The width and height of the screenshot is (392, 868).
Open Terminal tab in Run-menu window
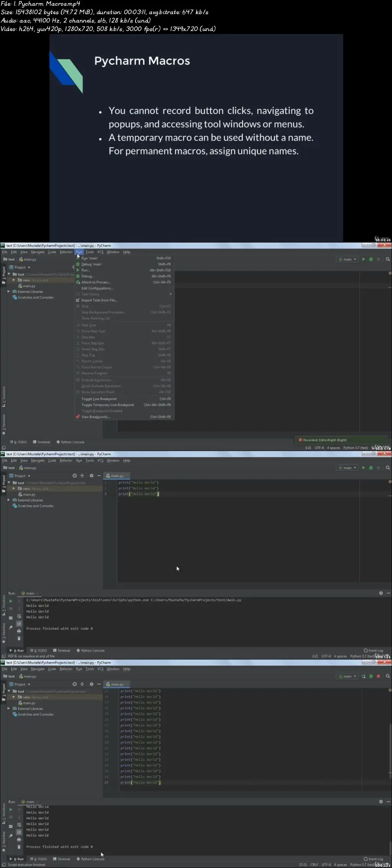42,442
